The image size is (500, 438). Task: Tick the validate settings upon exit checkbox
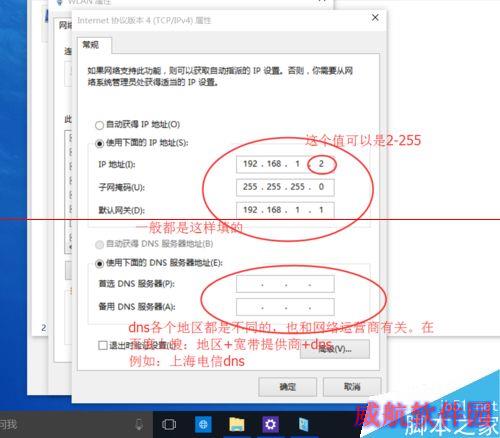click(x=103, y=345)
